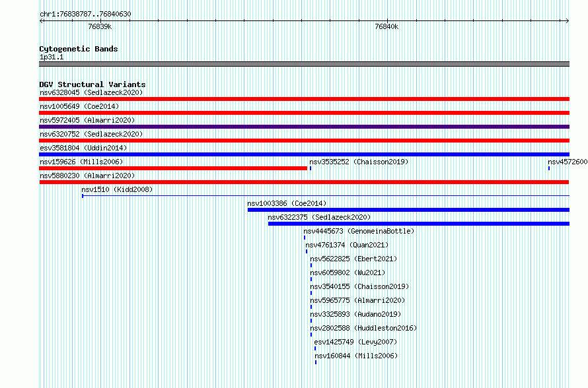The image size is (588, 388).
Task: Open the nsv159626 (Mills2006) label
Action: pos(81,162)
